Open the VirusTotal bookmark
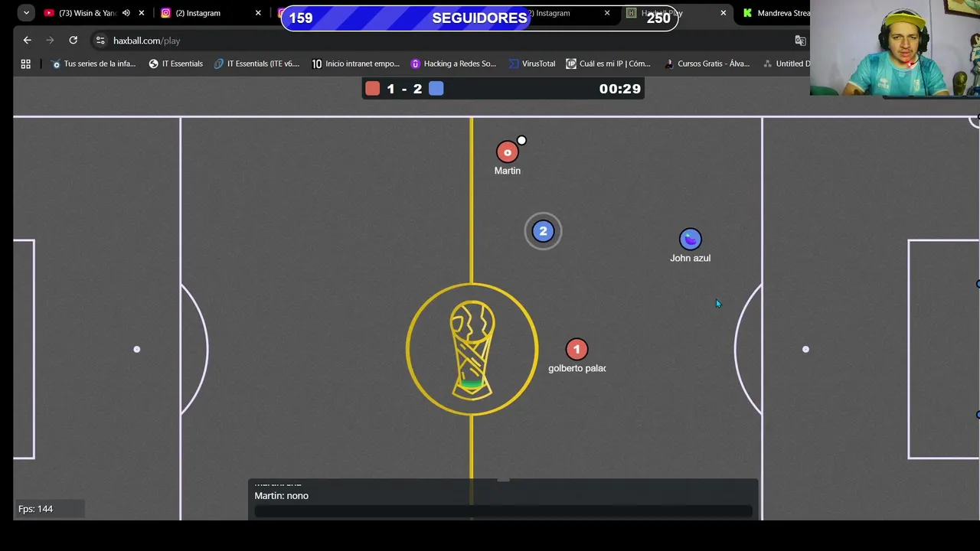 pos(532,64)
